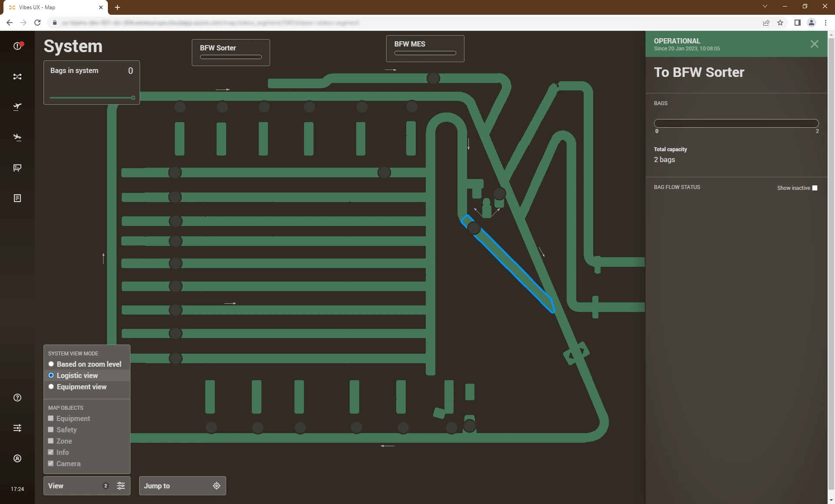This screenshot has height=504, width=835.
Task: Enable Zone map objects checkbox
Action: point(51,441)
